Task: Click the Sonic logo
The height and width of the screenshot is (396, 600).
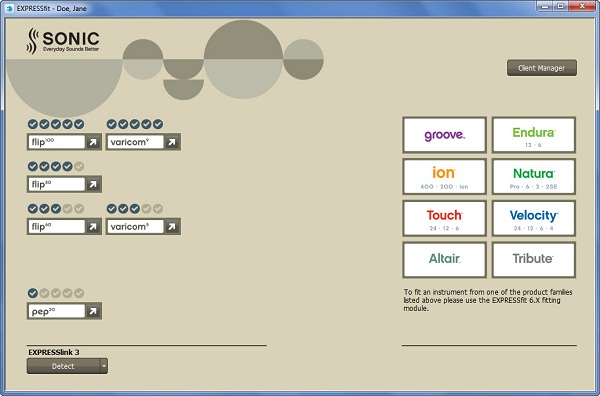Action: click(x=63, y=41)
